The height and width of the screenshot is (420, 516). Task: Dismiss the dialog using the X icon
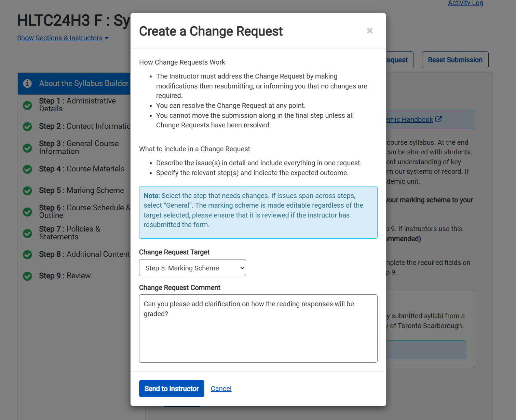coord(370,31)
